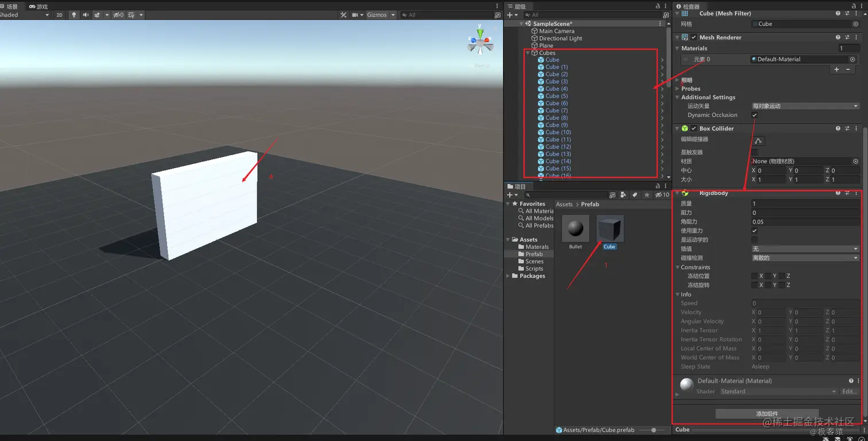Screen dimensions: 868x441
Task: Expand the Packages folder
Action: [508, 276]
